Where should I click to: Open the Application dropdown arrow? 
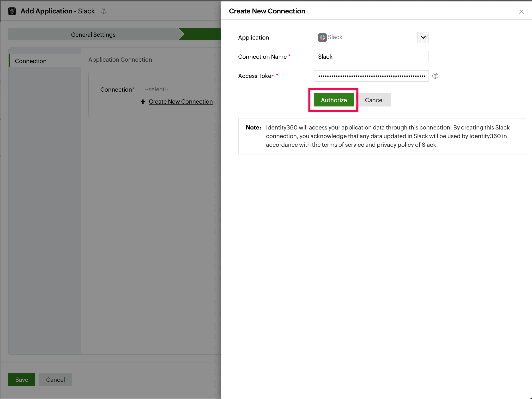423,37
